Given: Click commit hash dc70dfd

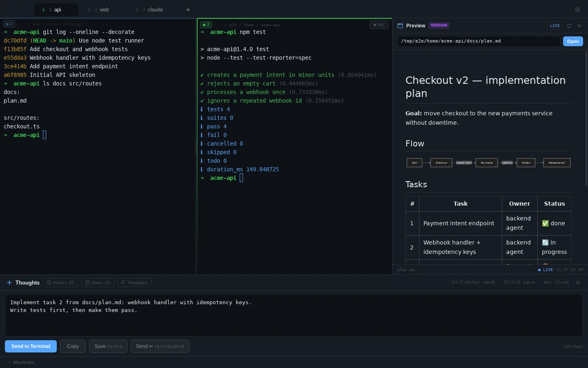Looking at the screenshot, I should pos(15,40).
